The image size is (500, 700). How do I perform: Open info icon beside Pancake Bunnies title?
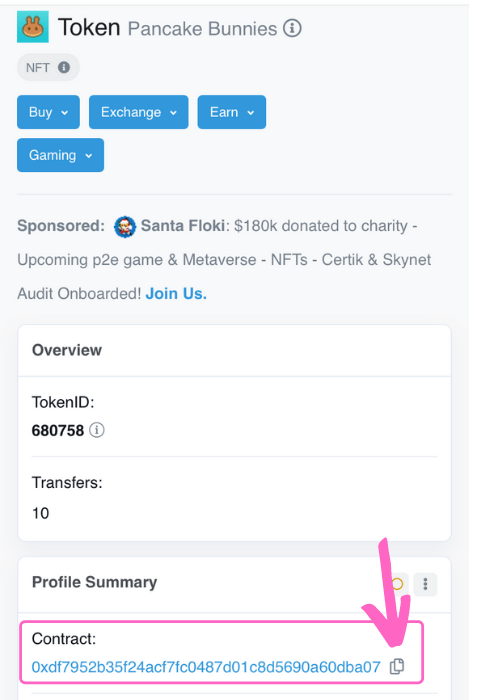pos(292,29)
